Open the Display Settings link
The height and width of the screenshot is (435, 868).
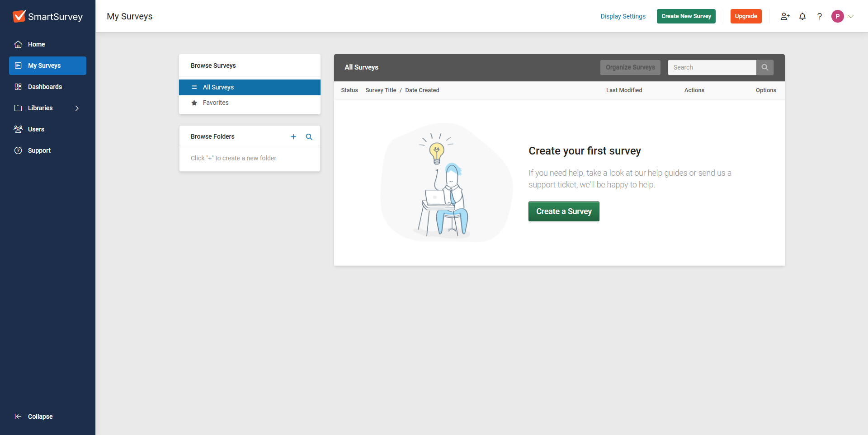click(623, 16)
